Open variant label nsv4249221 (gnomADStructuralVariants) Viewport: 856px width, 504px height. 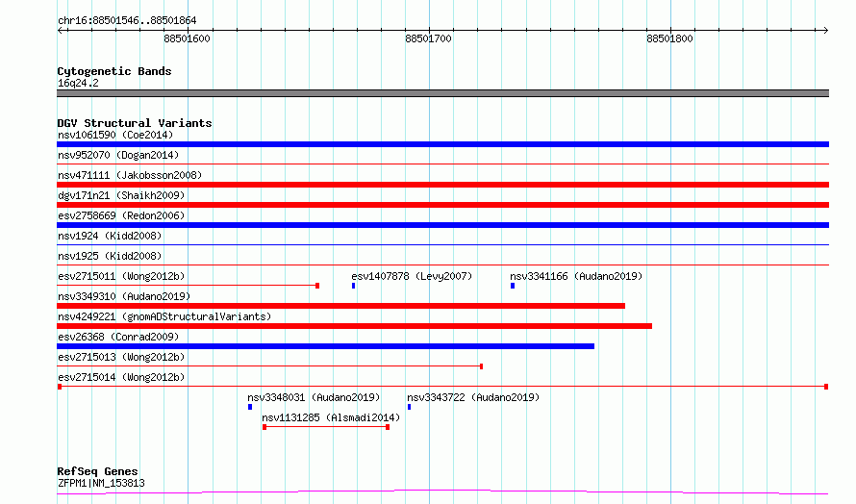click(x=164, y=316)
